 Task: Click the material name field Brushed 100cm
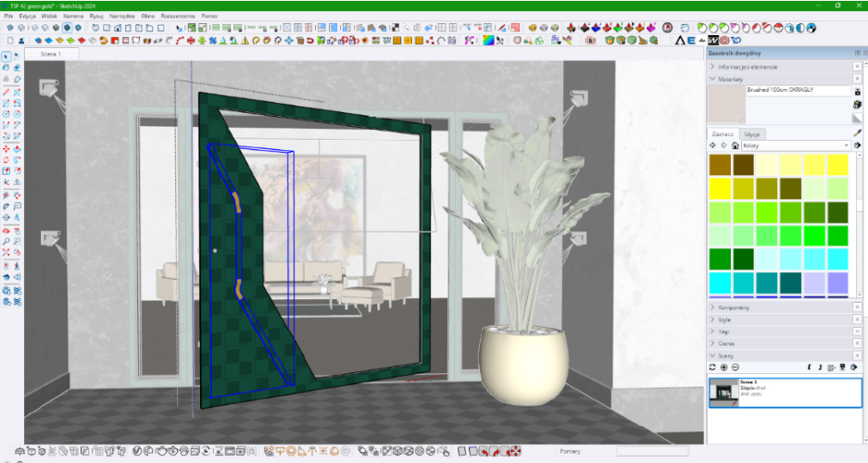point(799,90)
